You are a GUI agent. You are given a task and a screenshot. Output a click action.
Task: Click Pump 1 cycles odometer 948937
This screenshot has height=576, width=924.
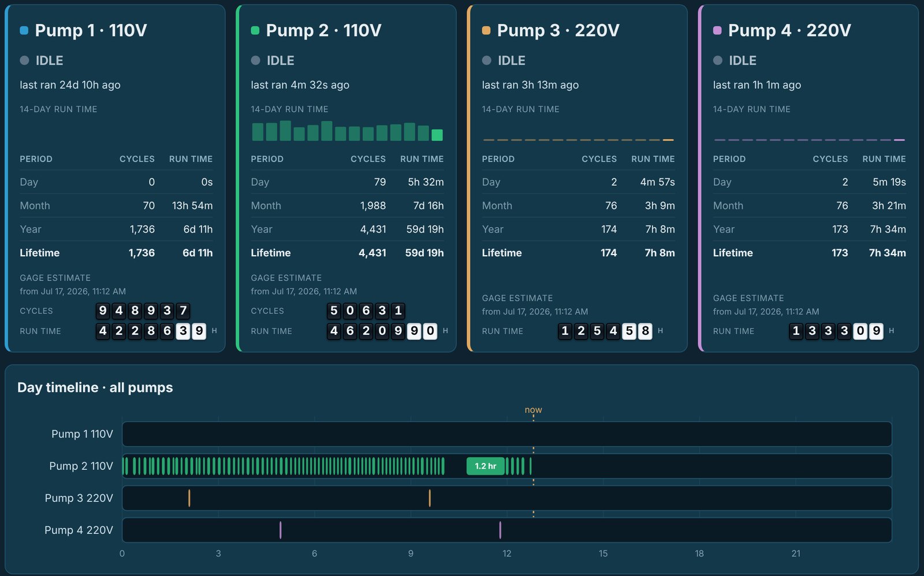pos(143,311)
